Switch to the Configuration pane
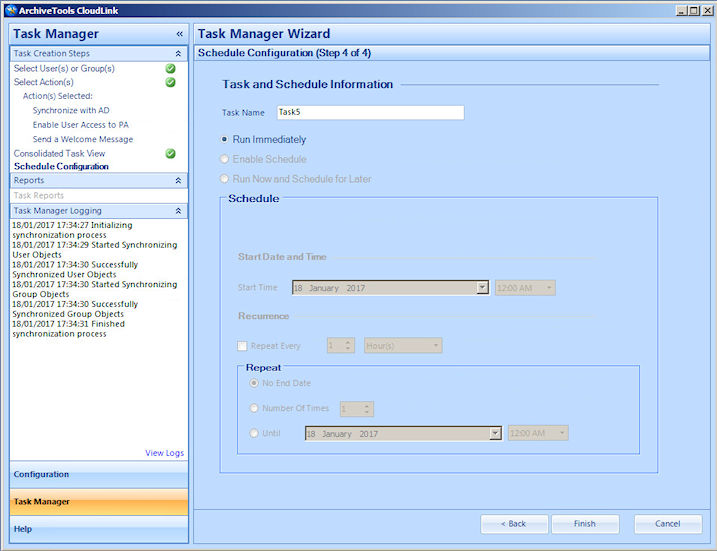Screen dimensions: 717x551 tap(99, 475)
